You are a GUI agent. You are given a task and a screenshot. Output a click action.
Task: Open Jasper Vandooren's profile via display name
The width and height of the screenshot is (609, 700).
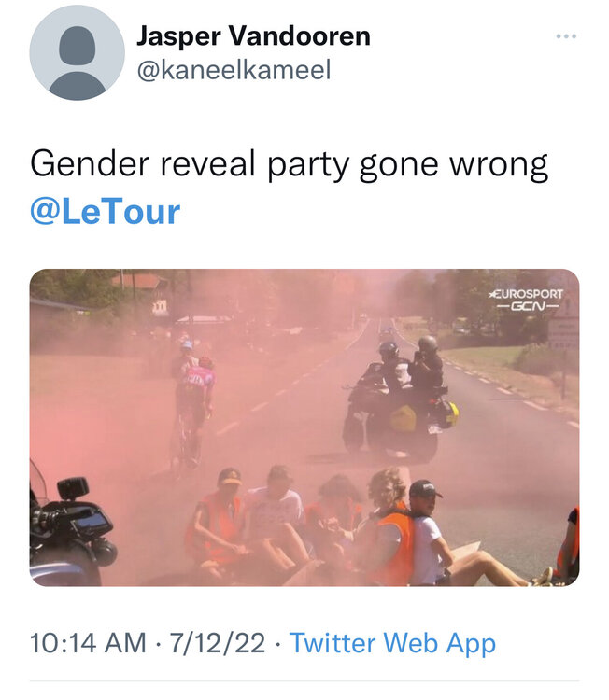(x=253, y=36)
